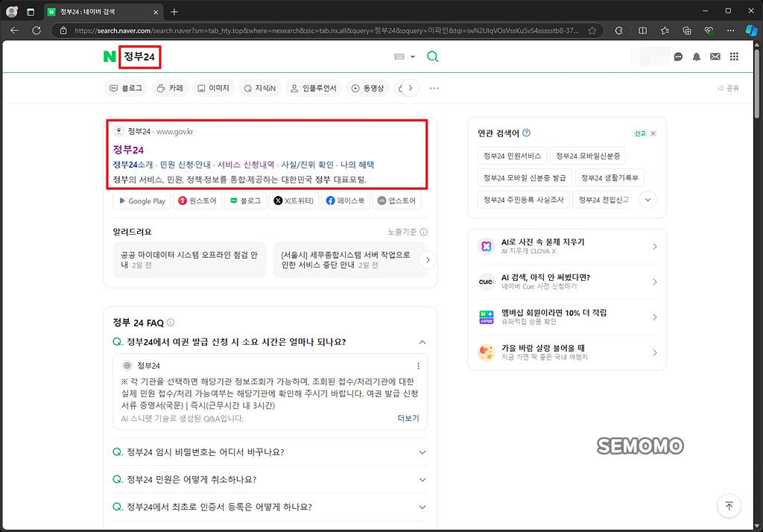Expand keyboard input dropdown arrow
Viewport: 763px width, 532px height.
pyautogui.click(x=413, y=57)
